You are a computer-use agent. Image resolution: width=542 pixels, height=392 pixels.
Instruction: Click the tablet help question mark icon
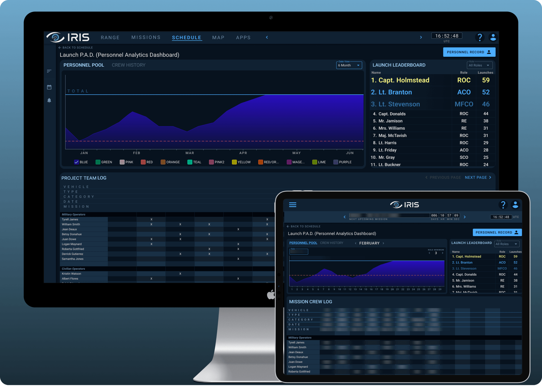[x=503, y=205]
